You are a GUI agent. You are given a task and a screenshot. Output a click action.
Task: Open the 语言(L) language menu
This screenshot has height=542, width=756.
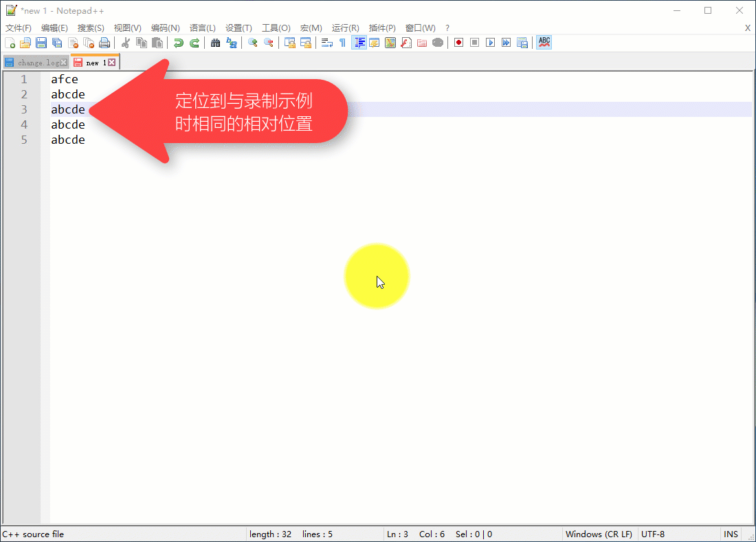pyautogui.click(x=202, y=28)
